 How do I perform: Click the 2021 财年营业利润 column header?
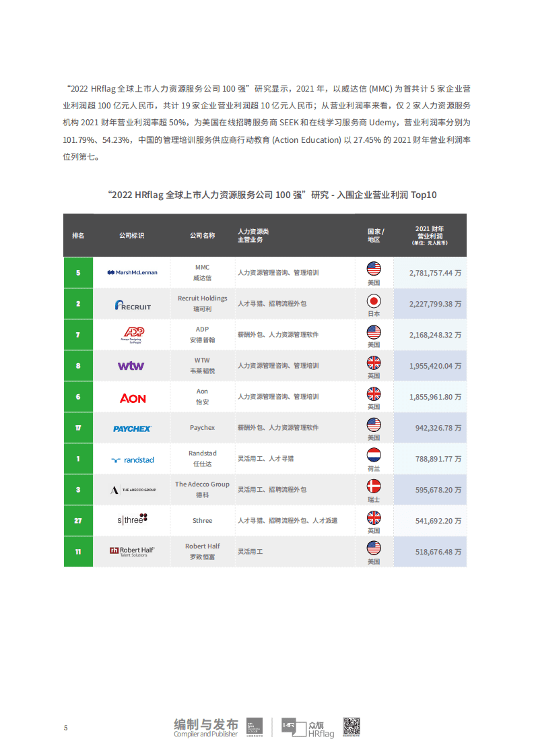pos(430,235)
